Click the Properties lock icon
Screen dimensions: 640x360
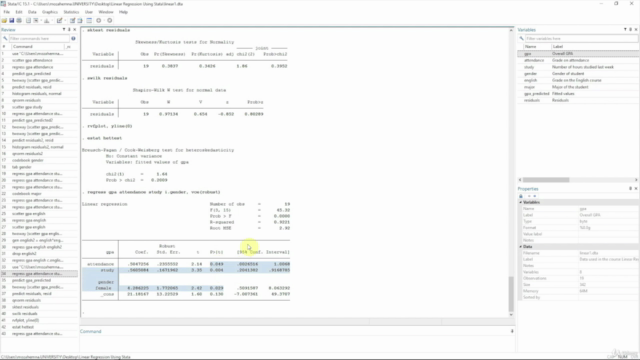[521, 196]
